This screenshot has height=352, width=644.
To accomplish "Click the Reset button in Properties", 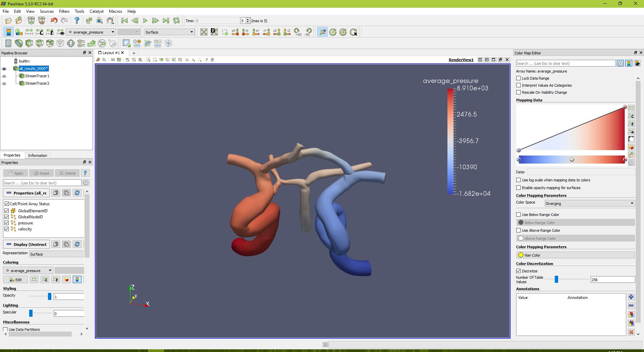I will click(x=41, y=173).
